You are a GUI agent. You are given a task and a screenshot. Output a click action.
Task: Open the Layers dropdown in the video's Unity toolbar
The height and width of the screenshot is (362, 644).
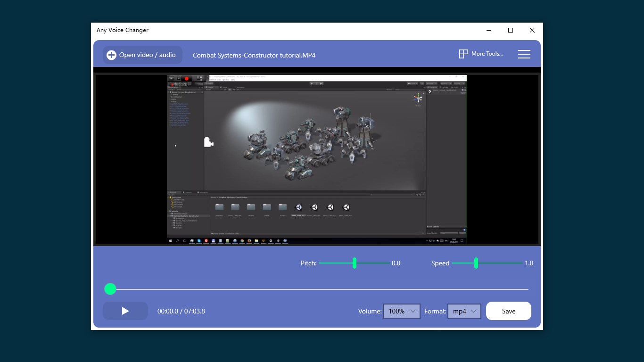446,83
